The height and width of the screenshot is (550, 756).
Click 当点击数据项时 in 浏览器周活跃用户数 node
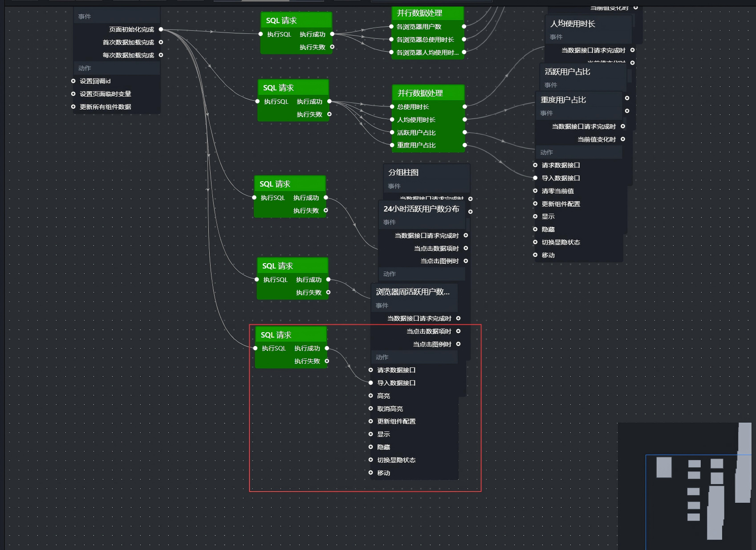[429, 331]
